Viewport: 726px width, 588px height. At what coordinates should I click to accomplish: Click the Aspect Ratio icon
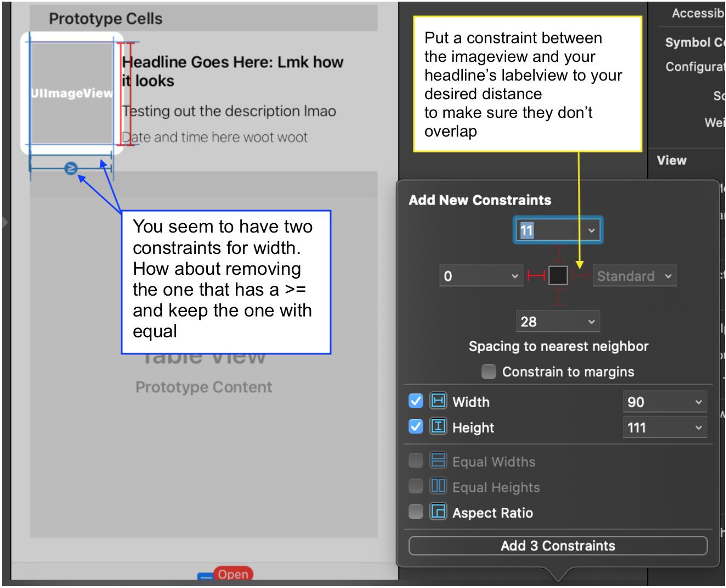[438, 512]
